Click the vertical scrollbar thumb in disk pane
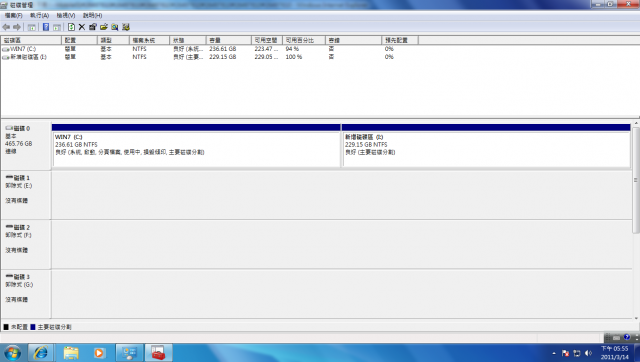 (636, 180)
